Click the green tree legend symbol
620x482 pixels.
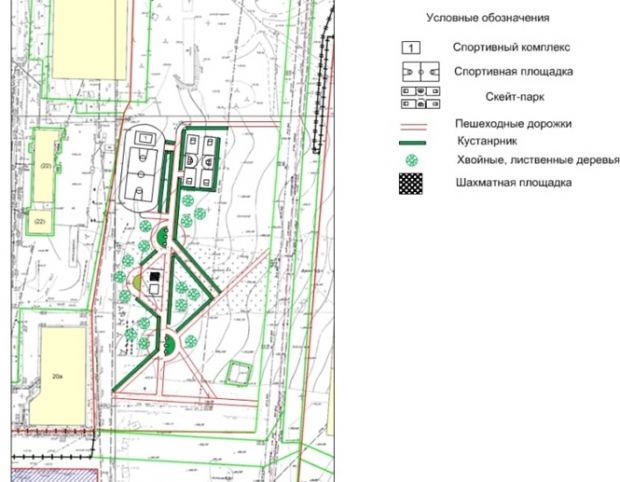413,161
